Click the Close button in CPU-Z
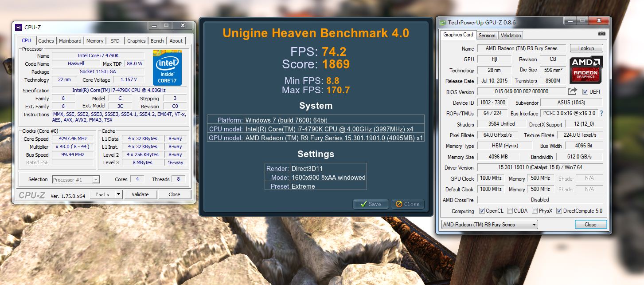The height and width of the screenshot is (285, 644). point(175,194)
